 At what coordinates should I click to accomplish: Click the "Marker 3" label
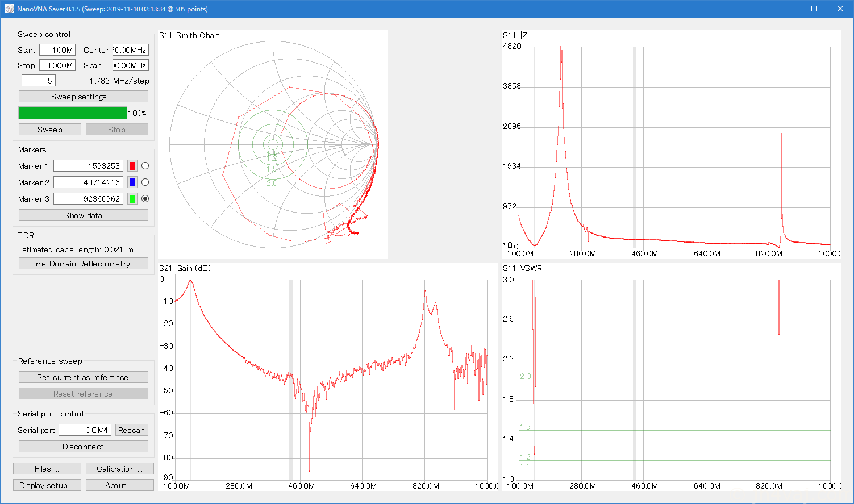coord(34,199)
